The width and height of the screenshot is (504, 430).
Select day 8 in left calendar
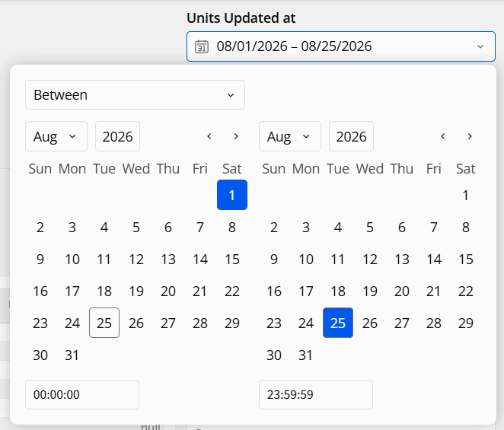click(x=232, y=228)
